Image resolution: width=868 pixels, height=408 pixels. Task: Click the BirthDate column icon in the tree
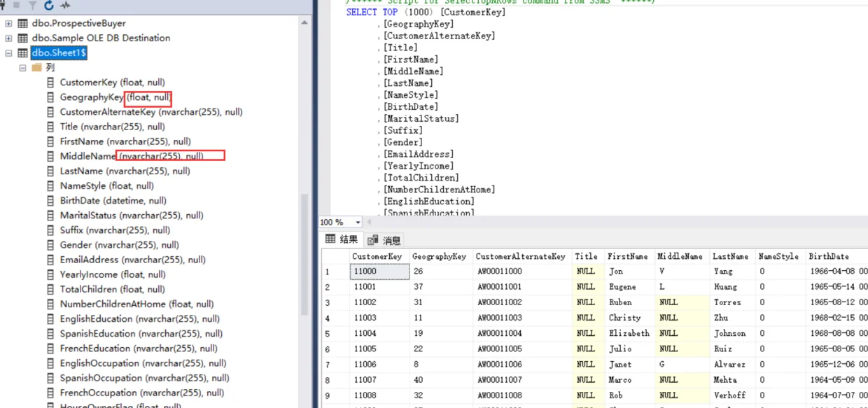(50, 201)
